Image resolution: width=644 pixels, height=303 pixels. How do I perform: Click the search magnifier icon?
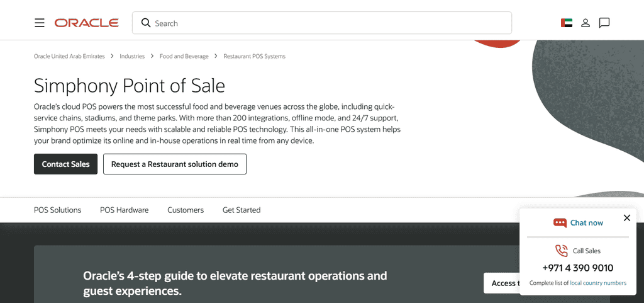click(146, 23)
